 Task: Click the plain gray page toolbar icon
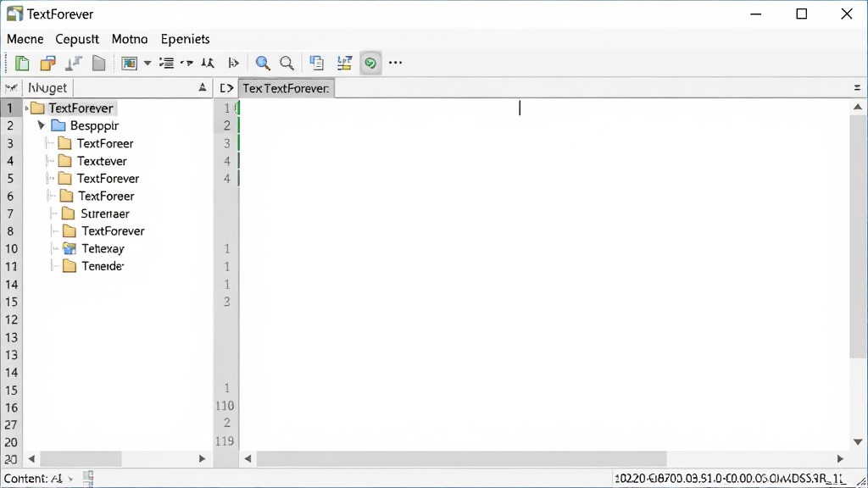(x=98, y=63)
